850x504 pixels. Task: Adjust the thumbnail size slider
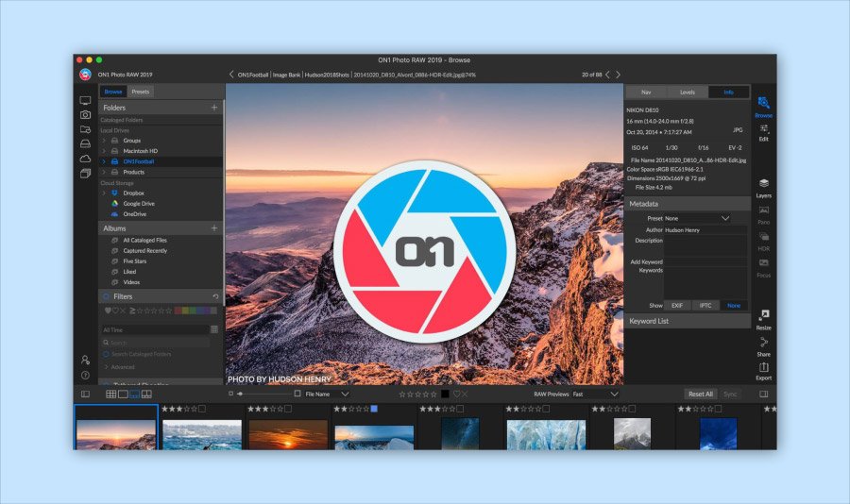pos(263,394)
